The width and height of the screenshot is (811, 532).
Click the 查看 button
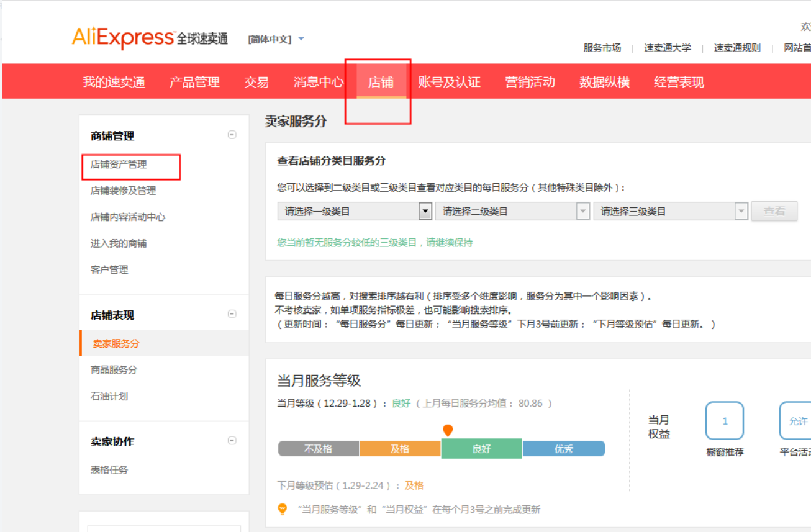[x=774, y=212]
